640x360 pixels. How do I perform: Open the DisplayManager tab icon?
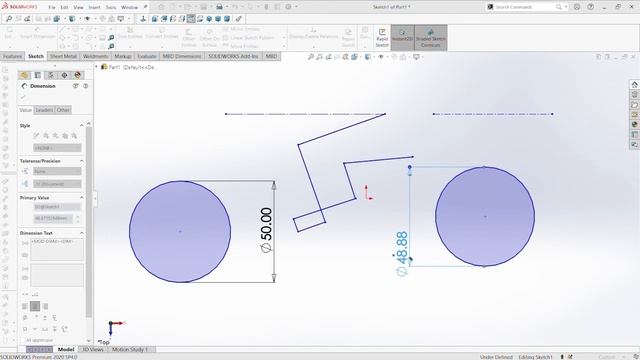coord(78,75)
